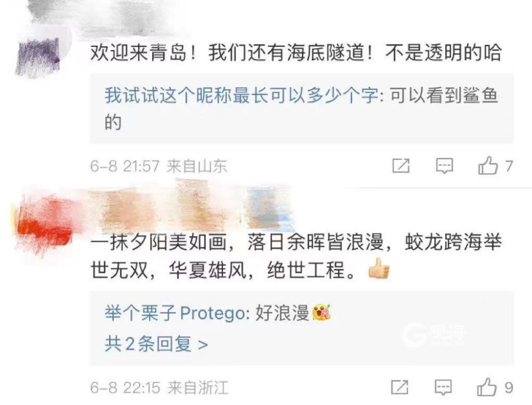Image resolution: width=532 pixels, height=405 pixels.
Task: Like the comment from Shandong
Action: tap(487, 165)
